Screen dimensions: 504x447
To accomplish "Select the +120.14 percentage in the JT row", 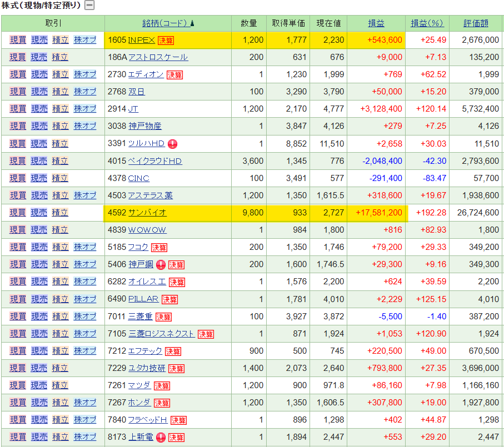I will pos(431,109).
